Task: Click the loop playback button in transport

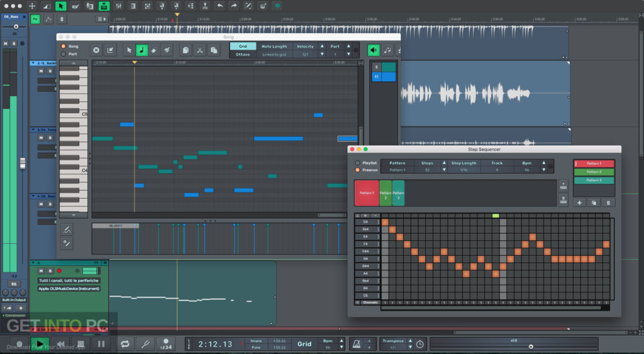Action: tap(125, 344)
